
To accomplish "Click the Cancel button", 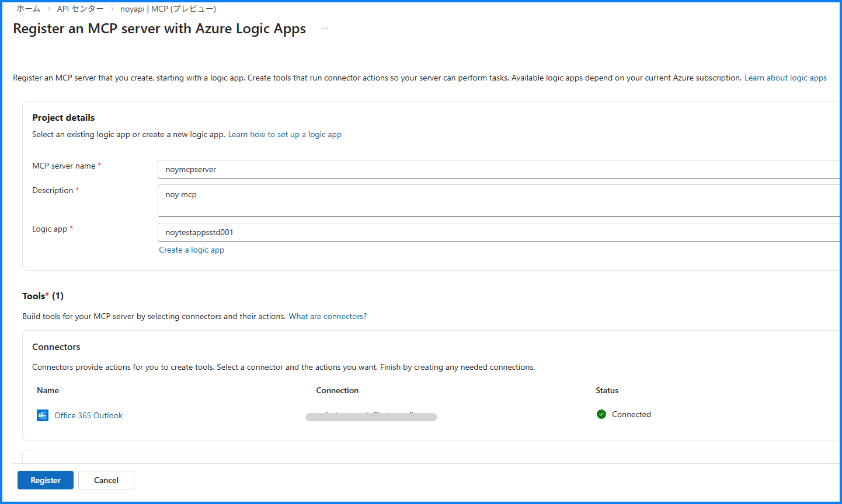I will pyautogui.click(x=106, y=480).
